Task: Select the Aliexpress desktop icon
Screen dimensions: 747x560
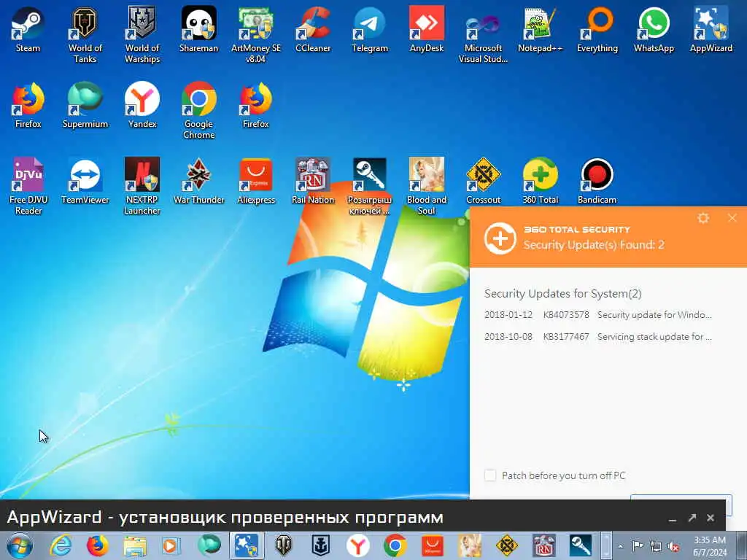Action: coord(256,181)
